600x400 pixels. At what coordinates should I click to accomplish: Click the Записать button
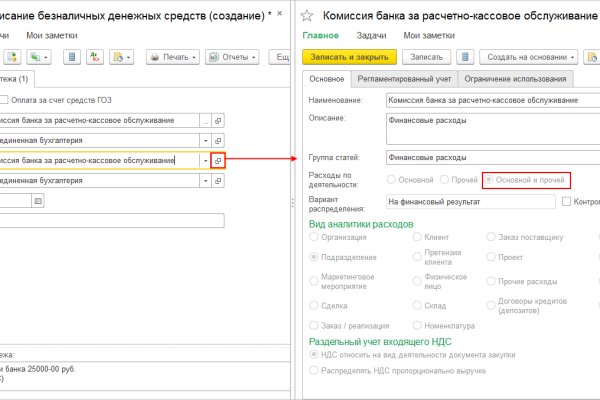point(426,58)
